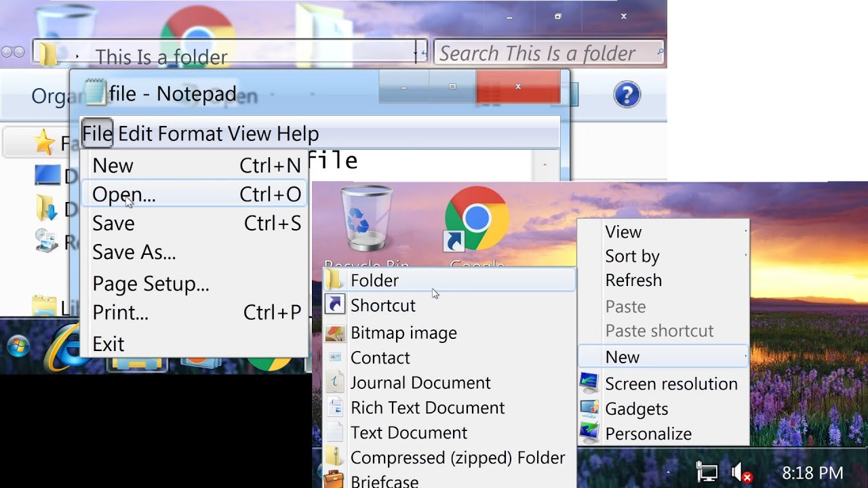Viewport: 868px width, 488px height.
Task: Click the Screen resolution monitor icon
Action: pyautogui.click(x=589, y=383)
